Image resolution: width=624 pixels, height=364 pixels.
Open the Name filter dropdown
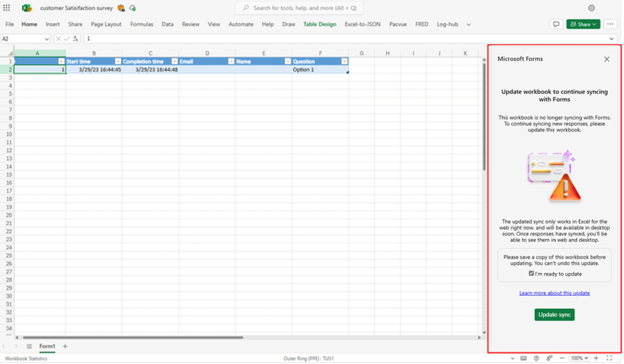288,61
